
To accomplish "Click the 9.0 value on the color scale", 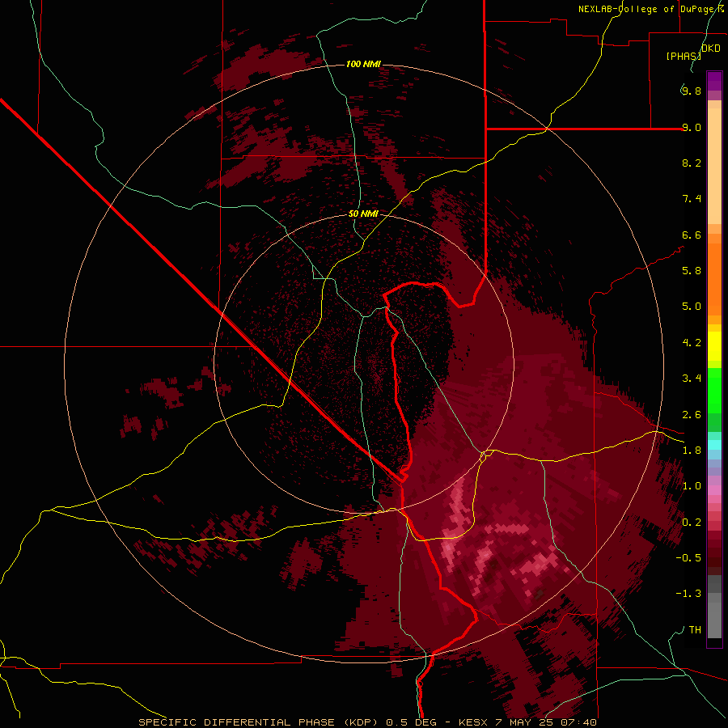I will pyautogui.click(x=692, y=127).
